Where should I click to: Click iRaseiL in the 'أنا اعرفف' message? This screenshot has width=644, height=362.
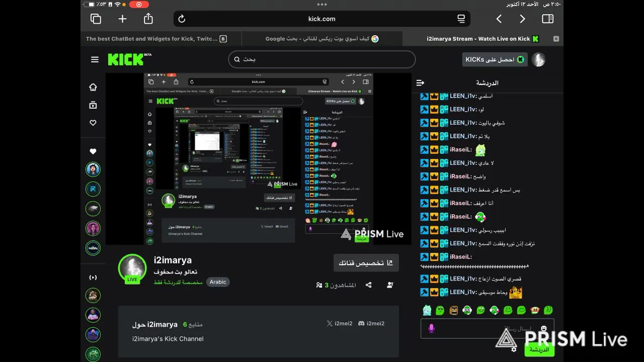(x=461, y=203)
